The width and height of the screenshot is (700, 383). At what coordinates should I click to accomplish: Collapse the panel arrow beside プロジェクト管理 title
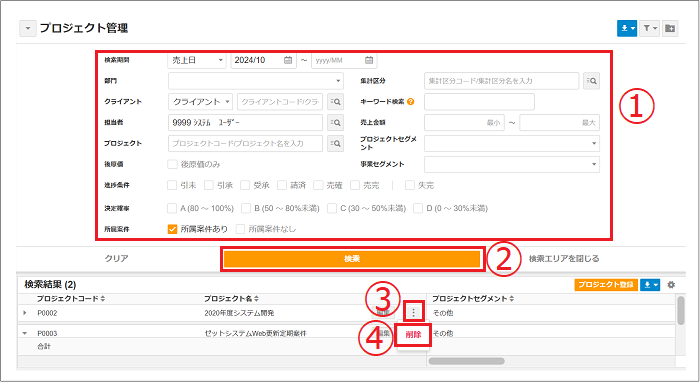point(28,28)
